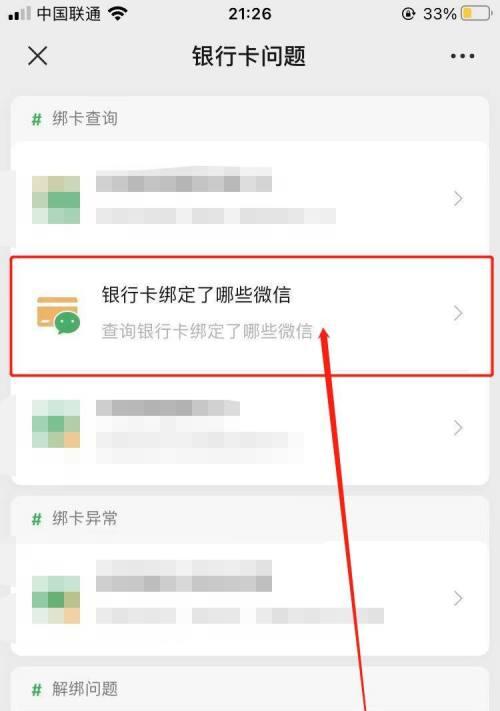The height and width of the screenshot is (711, 500).
Task: Tap the blurred icon of third 绑卡查询 row
Action: pyautogui.click(x=56, y=424)
